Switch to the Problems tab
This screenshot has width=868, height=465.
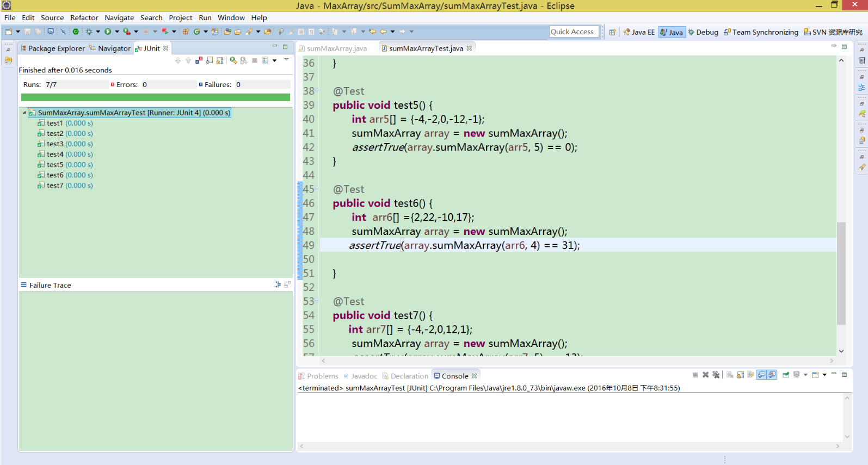(x=318, y=376)
